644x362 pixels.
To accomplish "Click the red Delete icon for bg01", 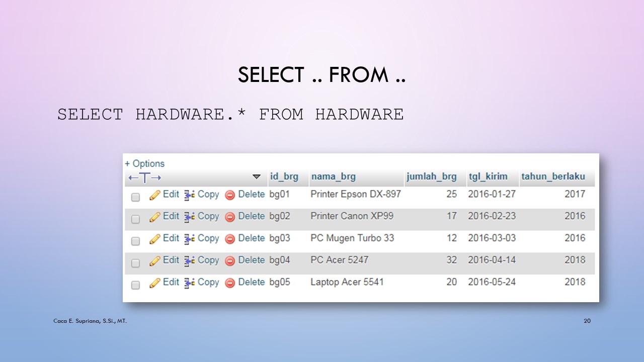I will [x=230, y=196].
